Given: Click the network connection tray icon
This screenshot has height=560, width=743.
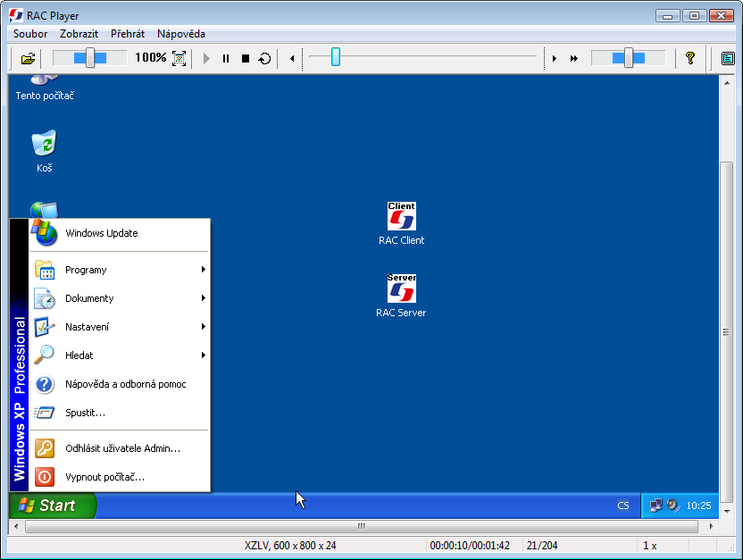Looking at the screenshot, I should (x=656, y=506).
